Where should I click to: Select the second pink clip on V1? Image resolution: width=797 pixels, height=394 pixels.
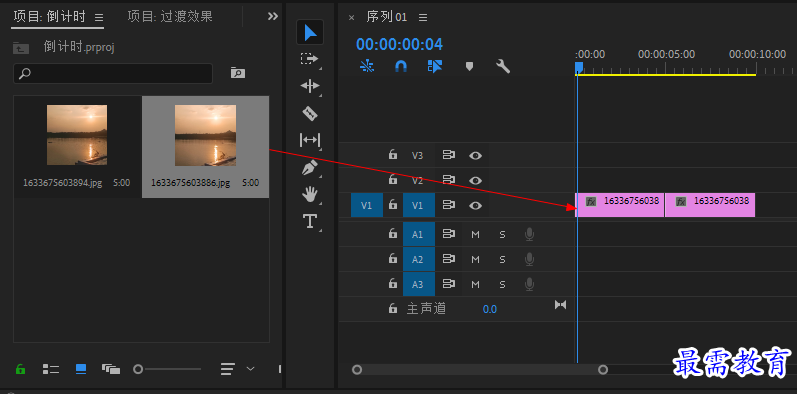710,205
